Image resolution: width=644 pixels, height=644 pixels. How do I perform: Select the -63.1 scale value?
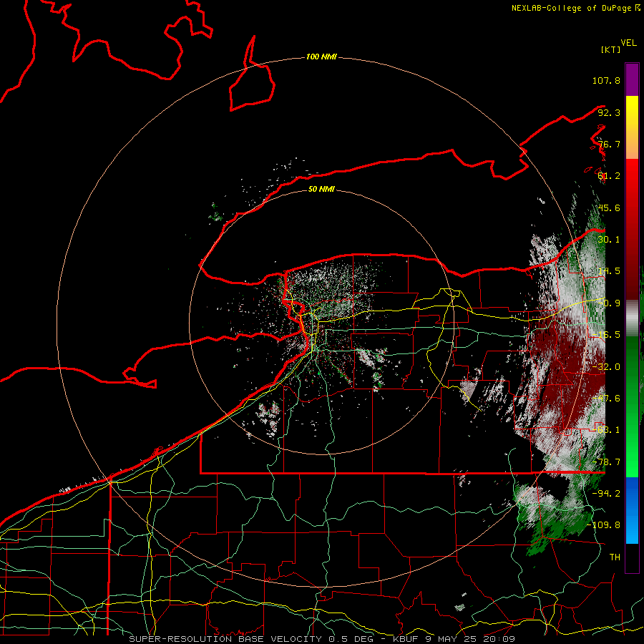pyautogui.click(x=606, y=430)
